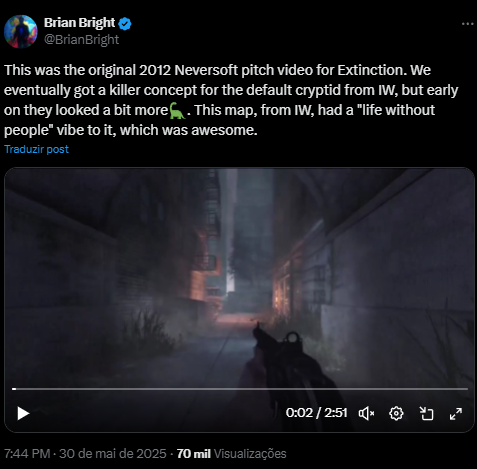Unmute the video with speaker icon
The width and height of the screenshot is (477, 469).
pos(366,414)
